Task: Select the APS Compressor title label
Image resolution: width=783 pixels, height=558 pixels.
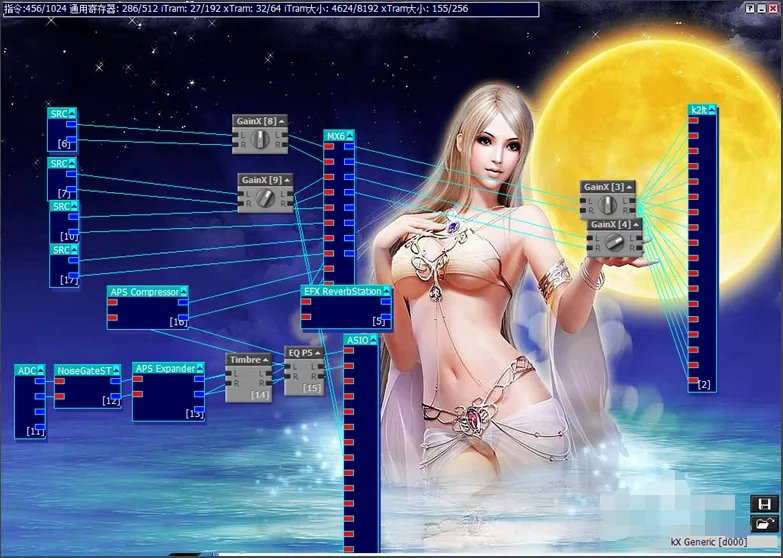Action: (x=144, y=292)
